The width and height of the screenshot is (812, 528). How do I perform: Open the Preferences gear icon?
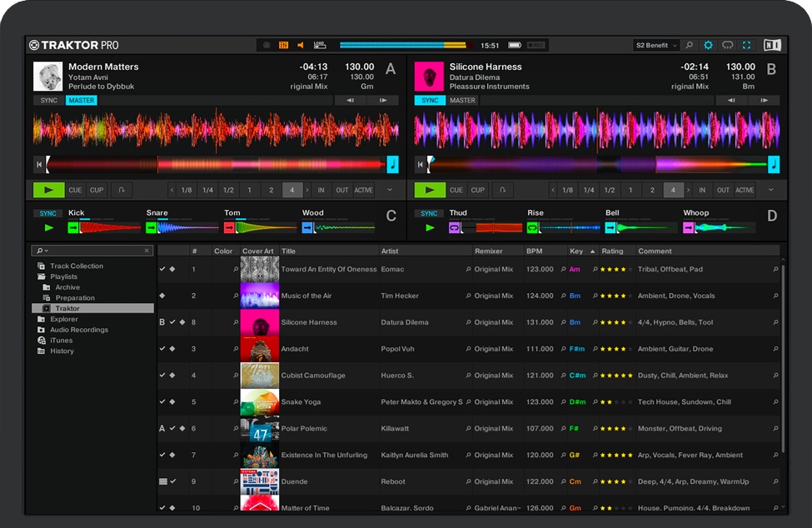click(708, 45)
